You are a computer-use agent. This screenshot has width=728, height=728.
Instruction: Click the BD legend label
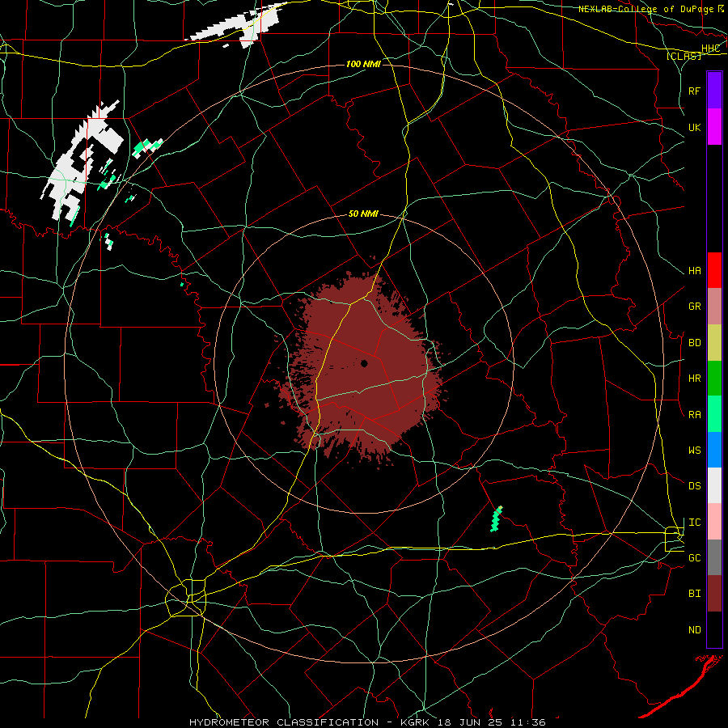tap(694, 343)
